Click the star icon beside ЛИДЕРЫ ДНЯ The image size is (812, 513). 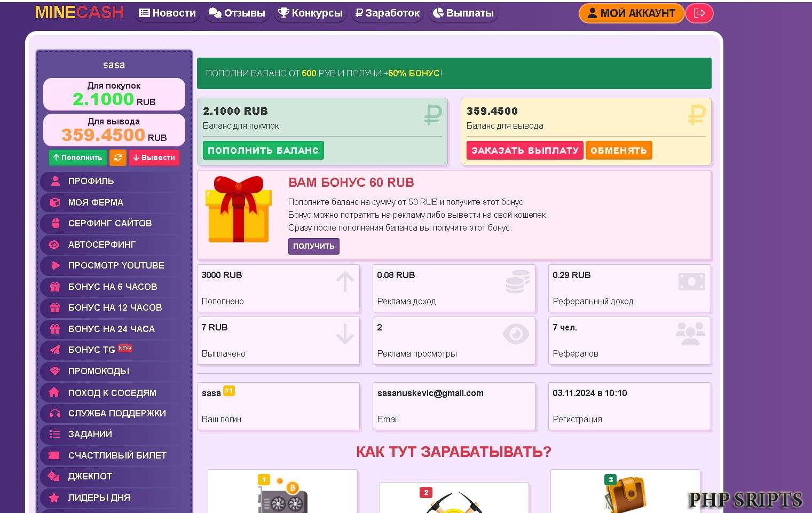pos(54,498)
